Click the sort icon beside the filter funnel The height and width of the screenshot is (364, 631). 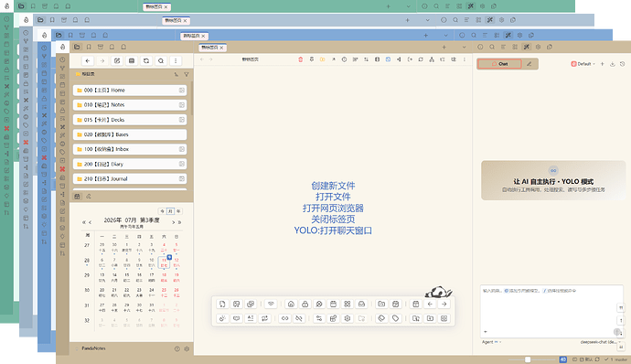(176, 74)
